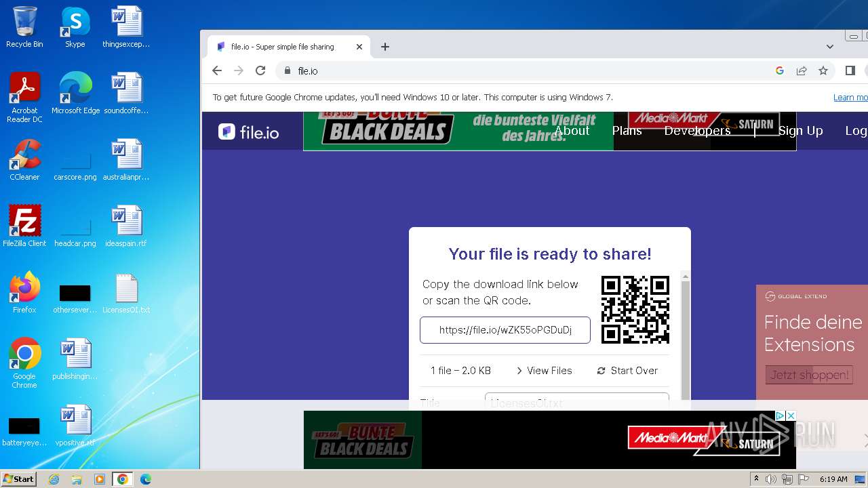Launch Microsoft Edge desktop shortcut
Viewport: 868px width, 488px height.
click(x=75, y=94)
